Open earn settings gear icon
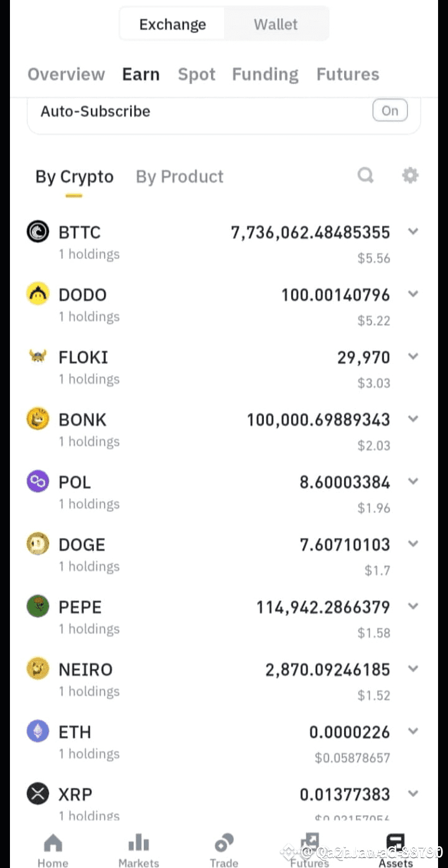 pyautogui.click(x=410, y=176)
